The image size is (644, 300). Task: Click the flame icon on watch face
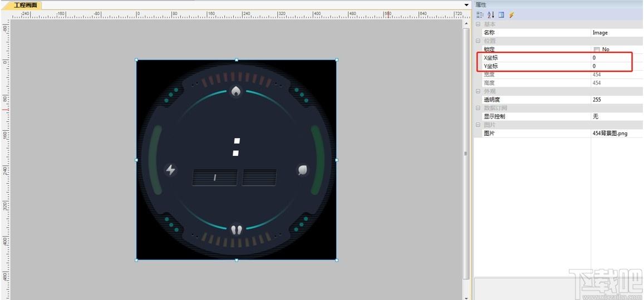click(236, 91)
